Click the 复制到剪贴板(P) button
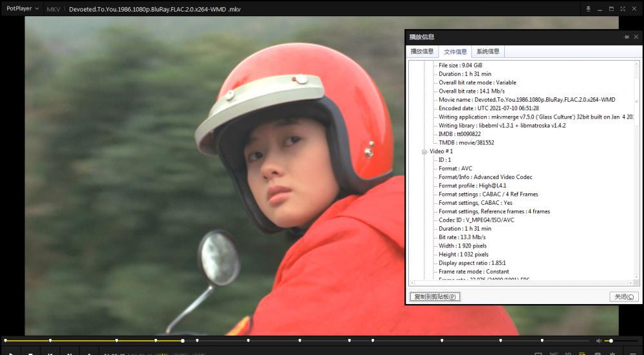This screenshot has height=355, width=644. pos(435,296)
